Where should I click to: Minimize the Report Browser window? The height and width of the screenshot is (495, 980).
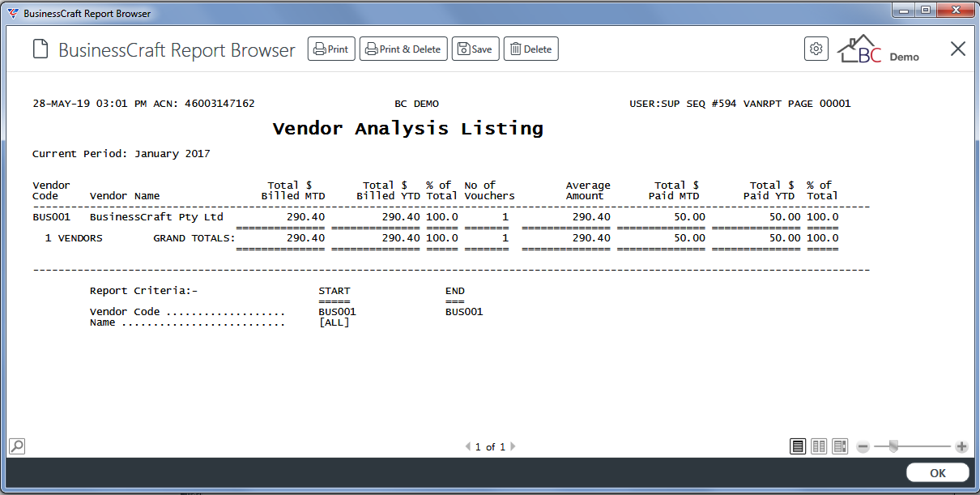click(x=904, y=10)
